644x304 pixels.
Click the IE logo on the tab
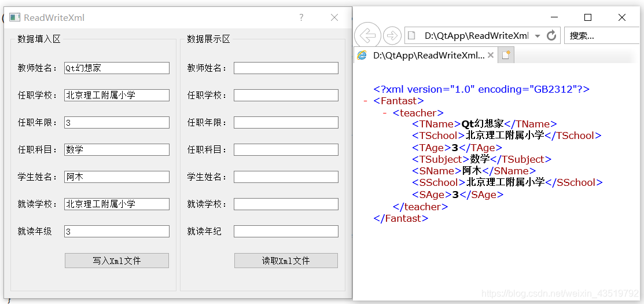click(362, 56)
